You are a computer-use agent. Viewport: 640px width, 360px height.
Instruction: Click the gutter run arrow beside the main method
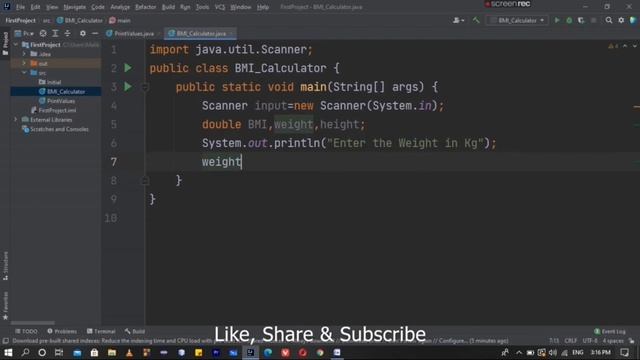[x=128, y=87]
